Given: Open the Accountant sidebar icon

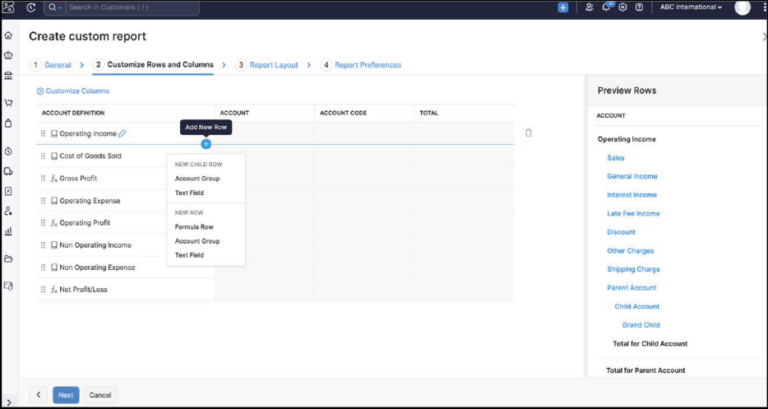Looking at the screenshot, I should pos(8,211).
